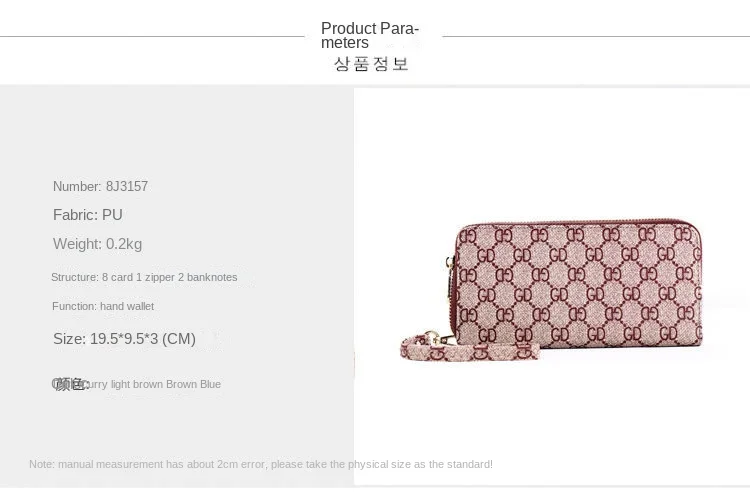
Task: Select the Structure description line
Action: (x=144, y=277)
